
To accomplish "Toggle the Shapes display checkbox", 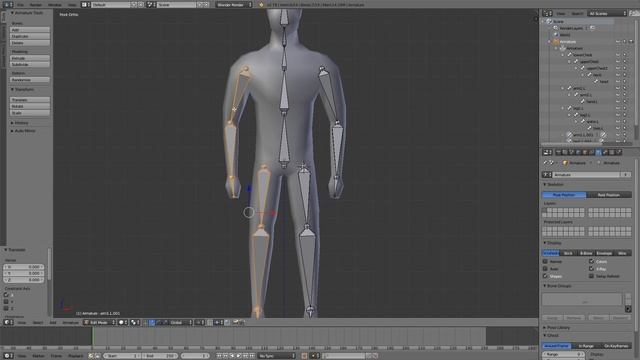I will tap(545, 276).
